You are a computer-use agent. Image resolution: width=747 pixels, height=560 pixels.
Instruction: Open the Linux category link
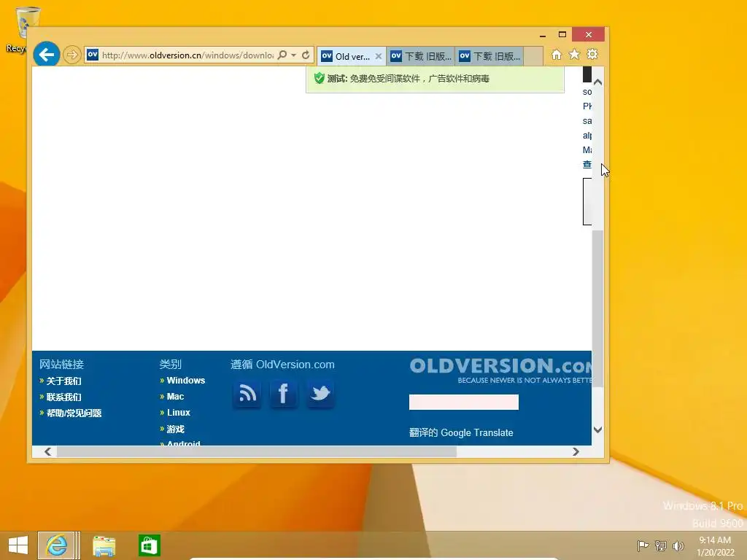[x=178, y=413]
